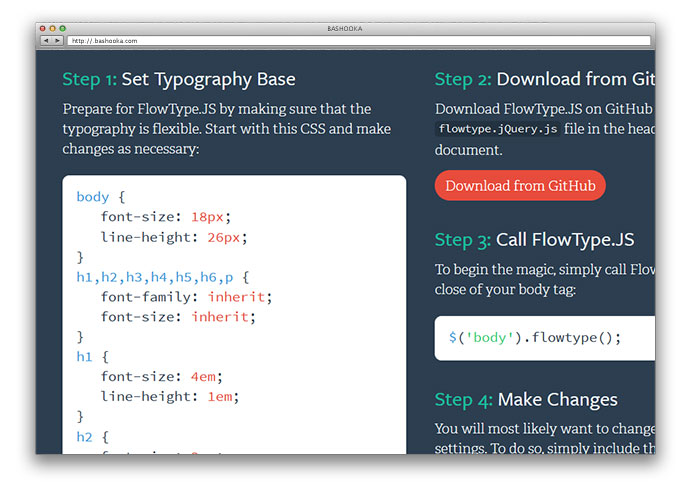Click the flowtype.jQuery.js inline code

coord(498,129)
